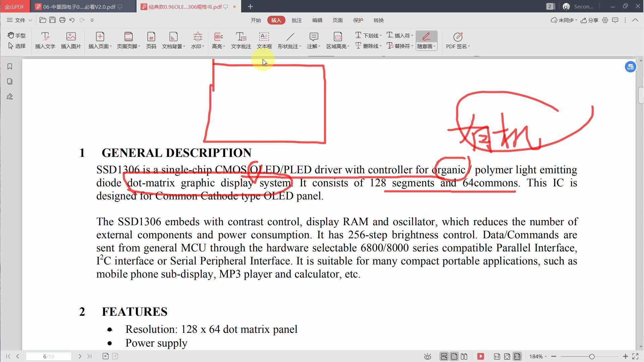Adjust the zoom slider handle
Image resolution: width=644 pixels, height=362 pixels.
tap(592, 356)
